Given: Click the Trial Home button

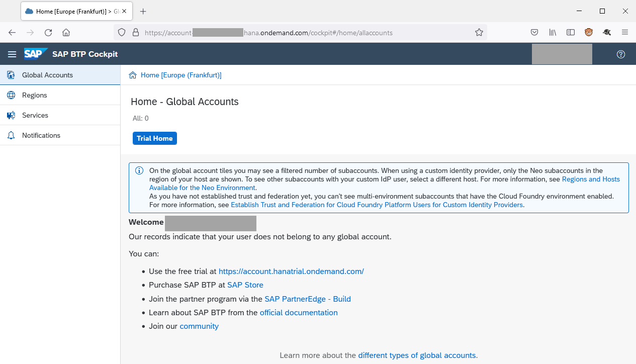Looking at the screenshot, I should pos(155,138).
